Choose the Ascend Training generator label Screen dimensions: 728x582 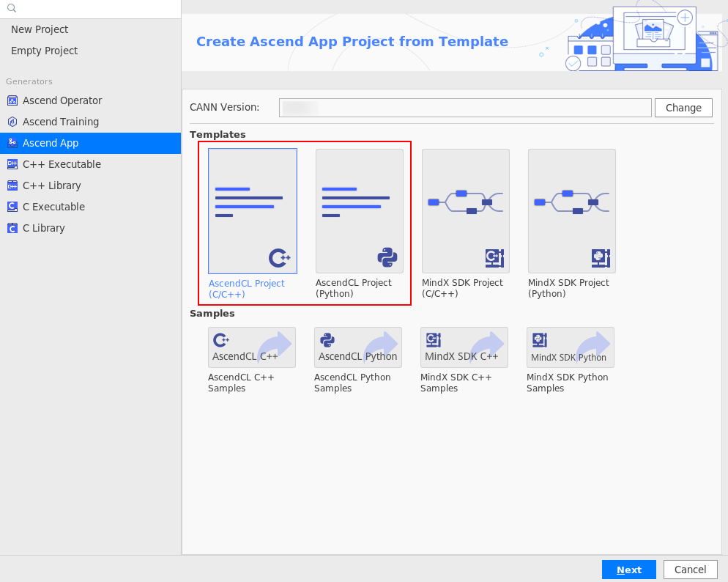click(x=61, y=122)
